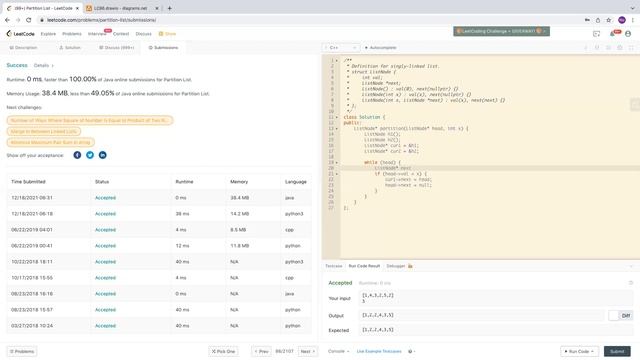Open the Problems list button at bottom left
The height and width of the screenshot is (360, 640).
22,351
